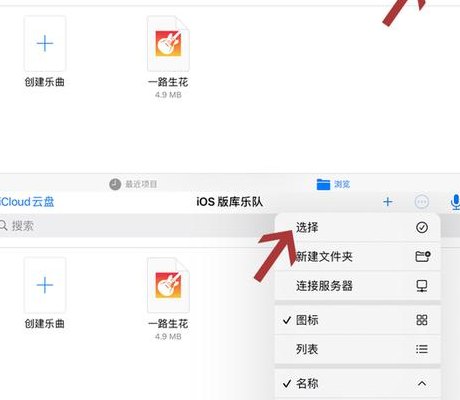Click the 新建文件夹 folder icon
Screen dimensions: 460x400
click(423, 256)
